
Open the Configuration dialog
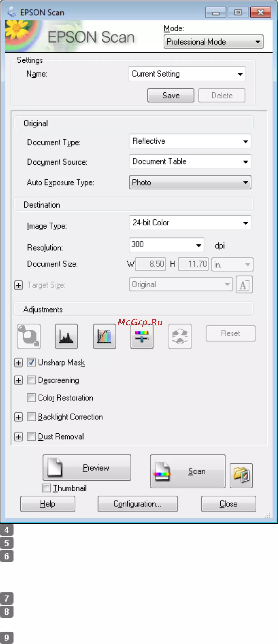point(138,504)
